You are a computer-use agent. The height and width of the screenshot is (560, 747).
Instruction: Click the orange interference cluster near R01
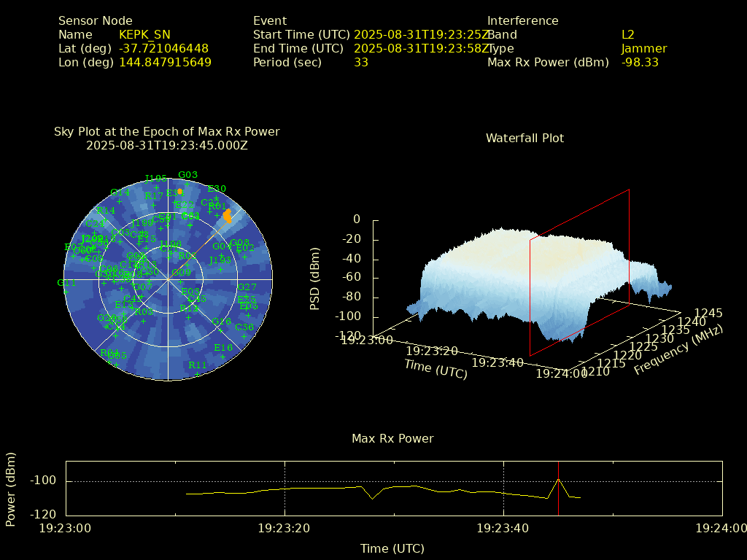click(227, 215)
